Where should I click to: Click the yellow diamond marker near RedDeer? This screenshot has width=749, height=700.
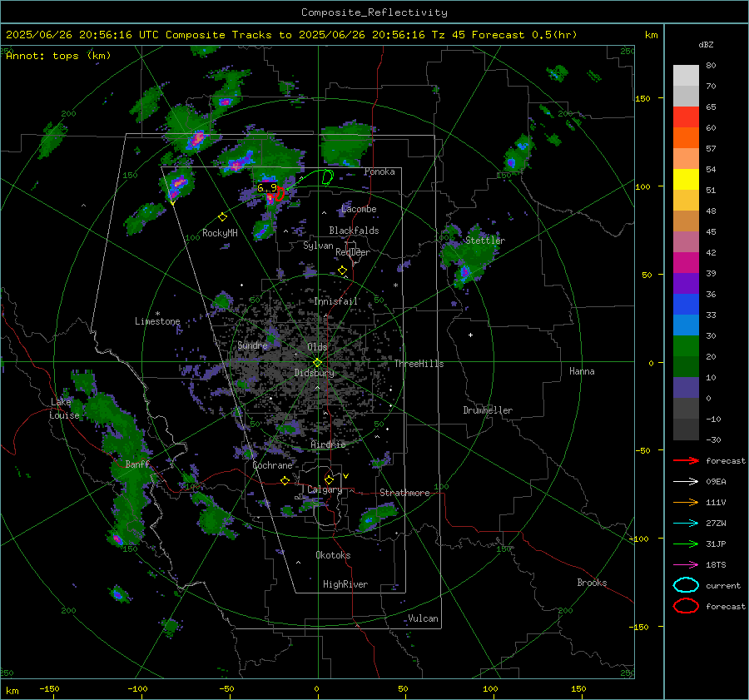click(x=342, y=271)
